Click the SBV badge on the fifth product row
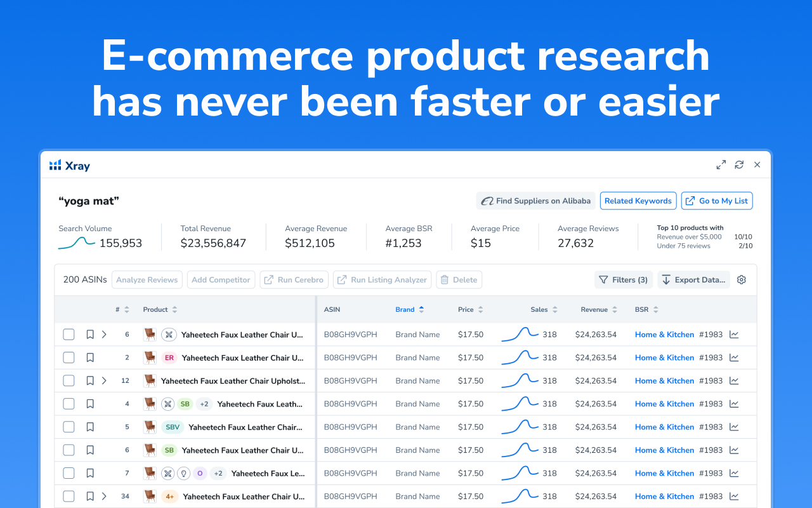The width and height of the screenshot is (812, 508). click(173, 427)
